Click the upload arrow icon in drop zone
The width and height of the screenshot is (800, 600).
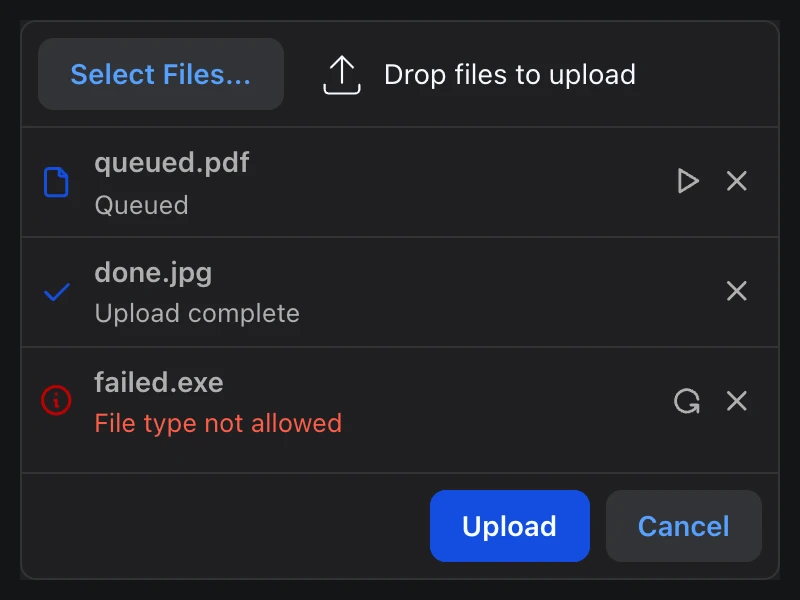coord(342,75)
